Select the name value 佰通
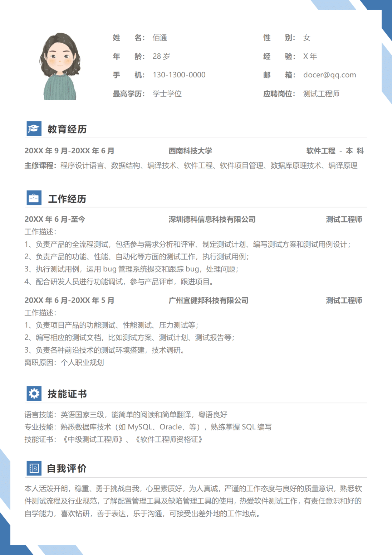The image size is (392, 555). pos(160,38)
